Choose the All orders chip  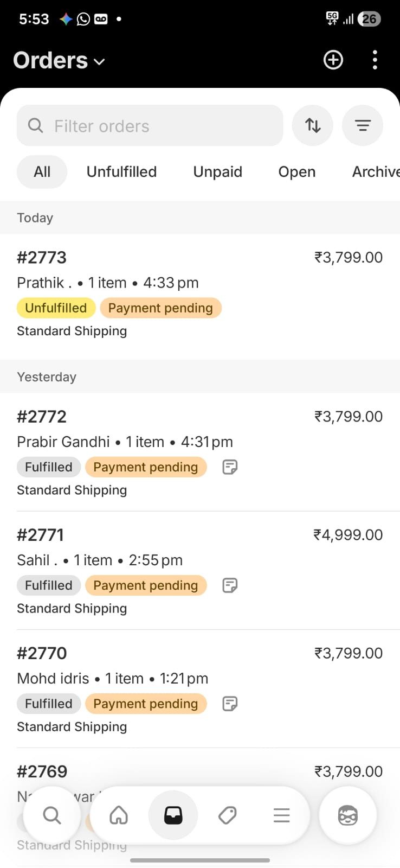pos(42,172)
